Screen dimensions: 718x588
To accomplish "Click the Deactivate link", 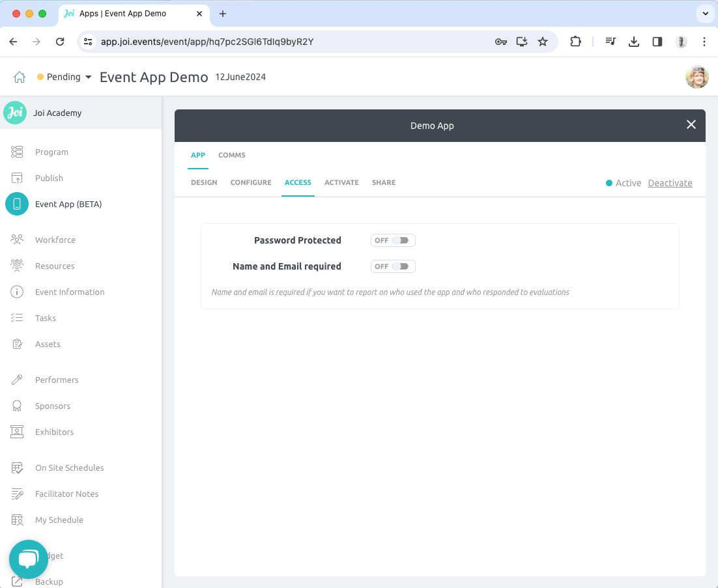I will click(670, 183).
